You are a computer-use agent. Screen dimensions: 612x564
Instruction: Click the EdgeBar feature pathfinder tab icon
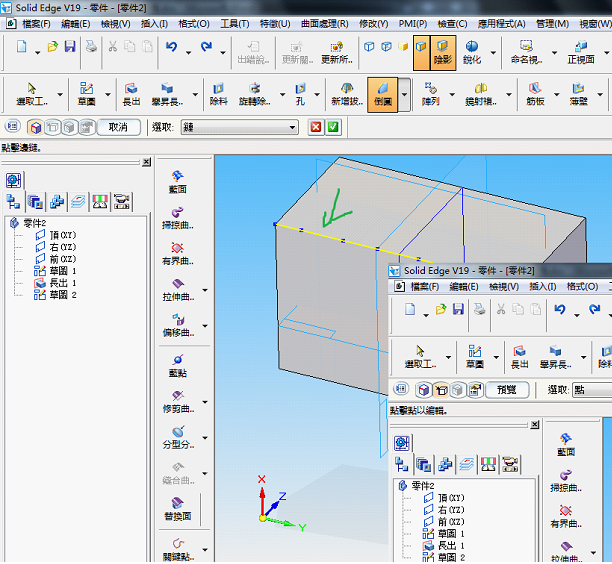pos(13,201)
